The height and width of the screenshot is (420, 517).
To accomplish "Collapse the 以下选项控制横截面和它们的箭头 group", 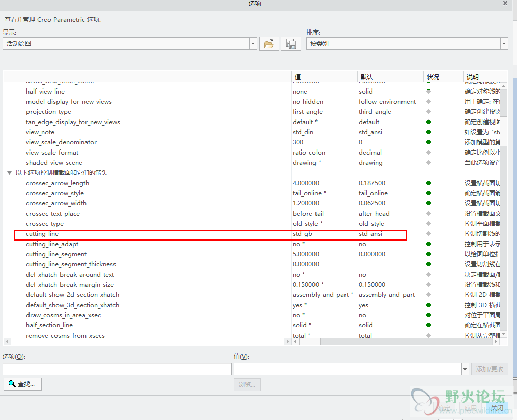I will pyautogui.click(x=10, y=173).
